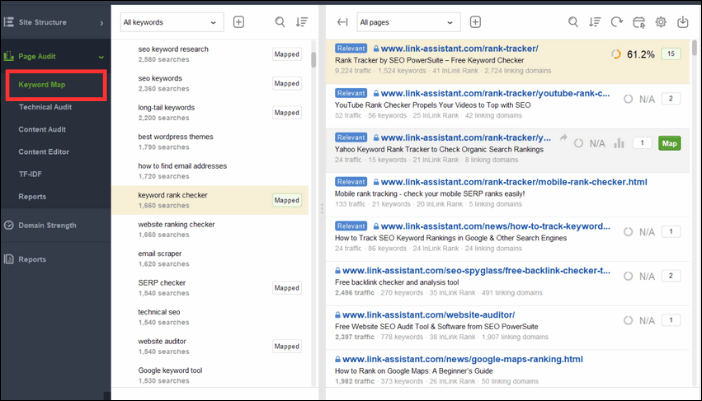Open the free-backlink-checker page link

coord(476,270)
